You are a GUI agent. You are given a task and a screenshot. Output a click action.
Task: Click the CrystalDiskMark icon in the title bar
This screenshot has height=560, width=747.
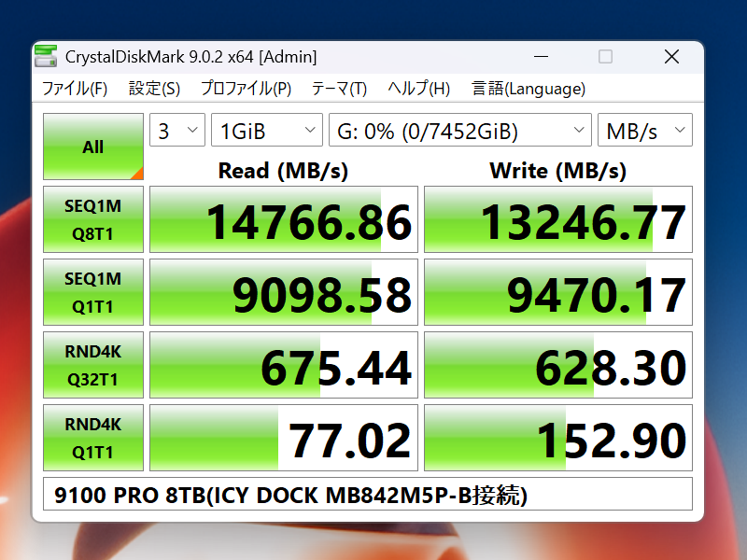click(45, 56)
